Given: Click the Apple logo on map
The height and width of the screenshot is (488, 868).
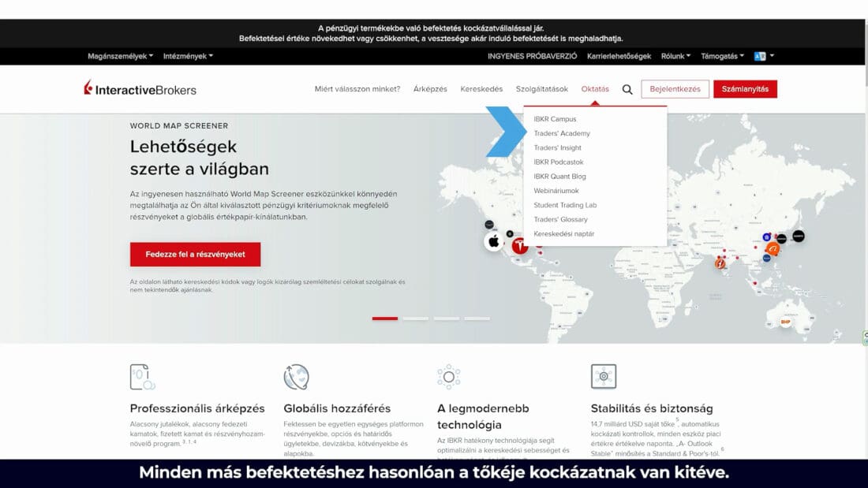Looking at the screenshot, I should 494,241.
